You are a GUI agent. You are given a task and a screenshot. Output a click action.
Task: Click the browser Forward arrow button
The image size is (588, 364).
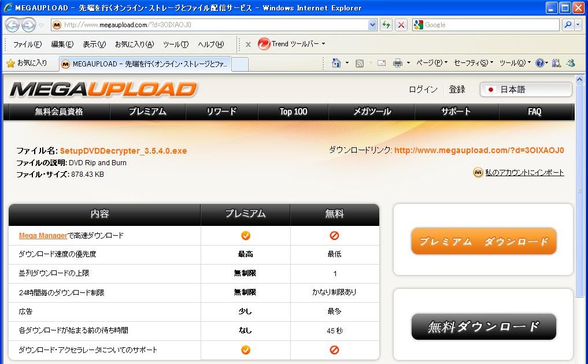28,25
